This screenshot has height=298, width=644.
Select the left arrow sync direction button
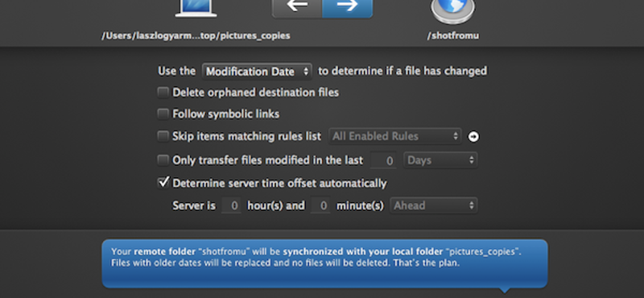point(297,7)
